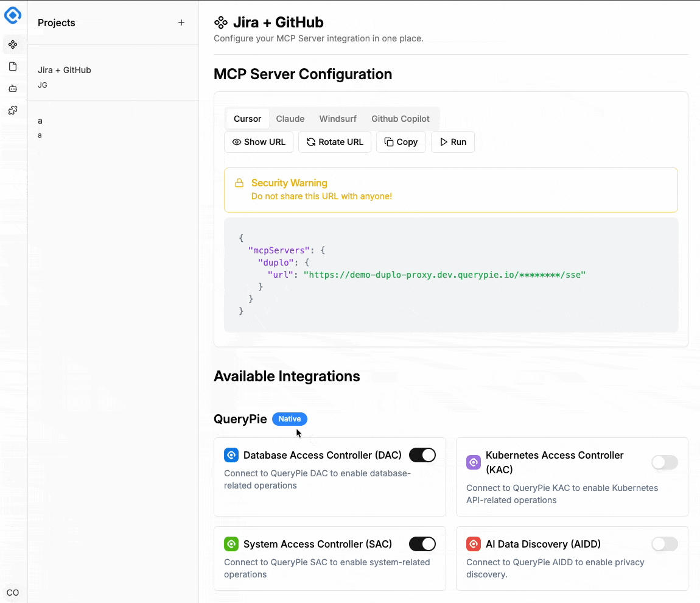
Task: Enable the Kubernetes Access Controller toggle
Action: click(x=664, y=462)
